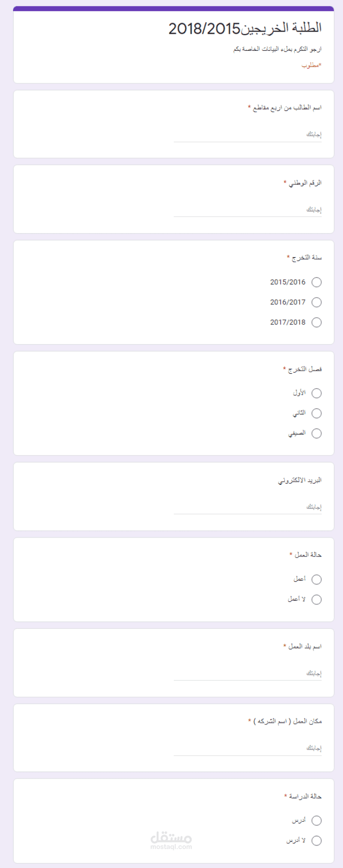This screenshot has width=343, height=868.
Task: Click the البريد الالكتروني answer input
Action: point(248,507)
